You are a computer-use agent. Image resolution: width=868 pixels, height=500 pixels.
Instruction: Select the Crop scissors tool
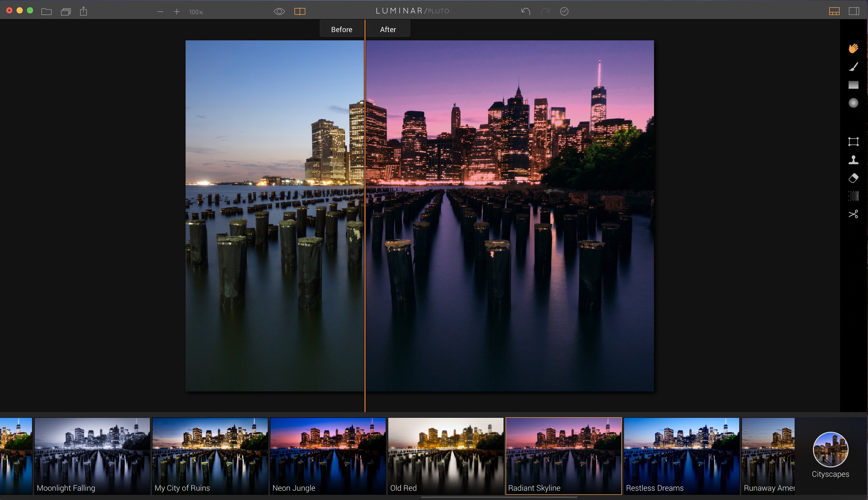[853, 214]
